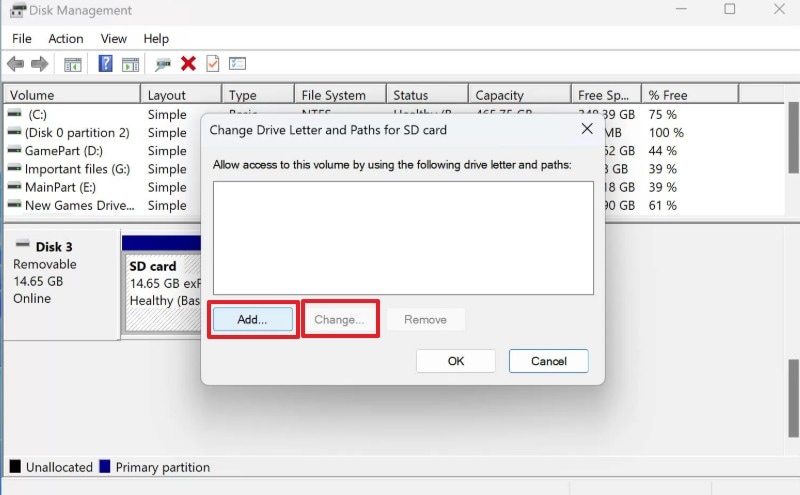Image resolution: width=800 pixels, height=495 pixels.
Task: Sort by the % Free column header
Action: [x=690, y=95]
